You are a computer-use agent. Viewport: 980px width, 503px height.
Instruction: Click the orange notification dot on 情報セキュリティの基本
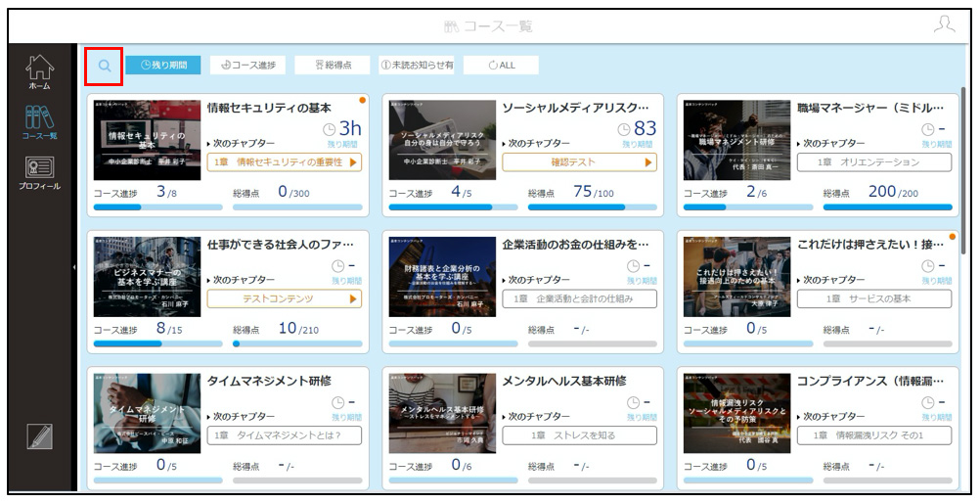pos(363,100)
